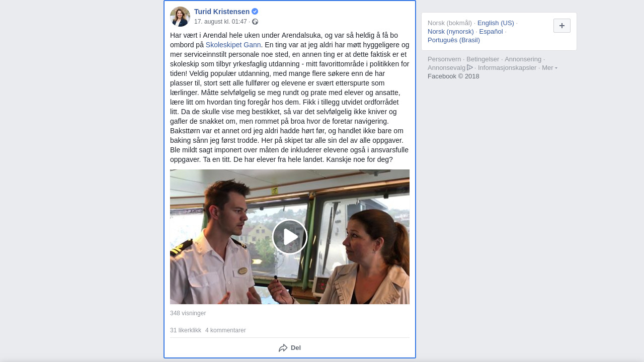
Task: Open the Turid Kristensen profile name link
Action: [x=222, y=12]
